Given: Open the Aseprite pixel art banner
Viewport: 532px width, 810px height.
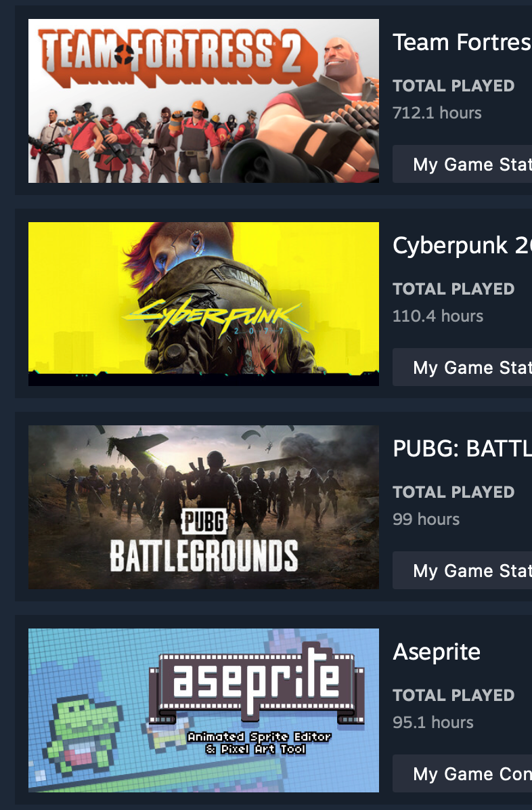Looking at the screenshot, I should (204, 710).
